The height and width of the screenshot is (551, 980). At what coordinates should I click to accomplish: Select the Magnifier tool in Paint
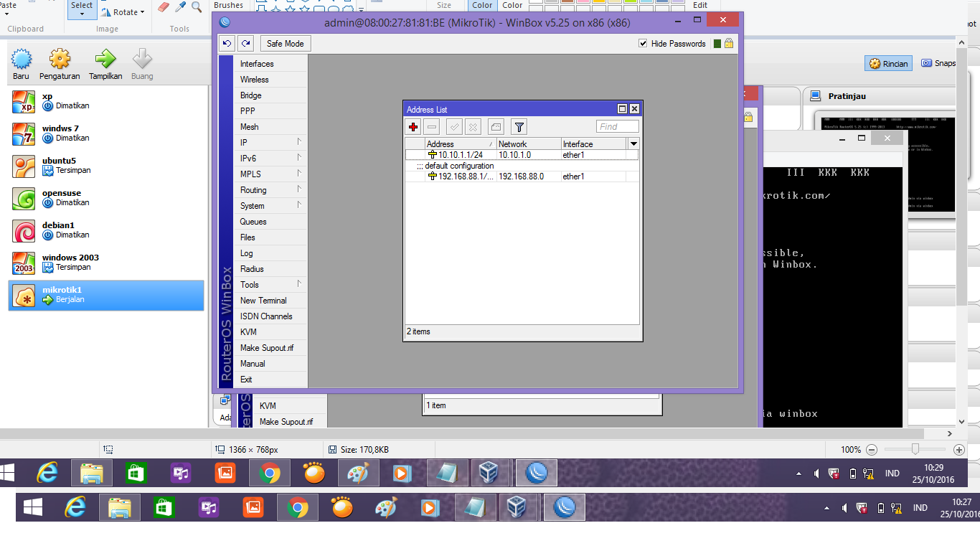(x=197, y=7)
